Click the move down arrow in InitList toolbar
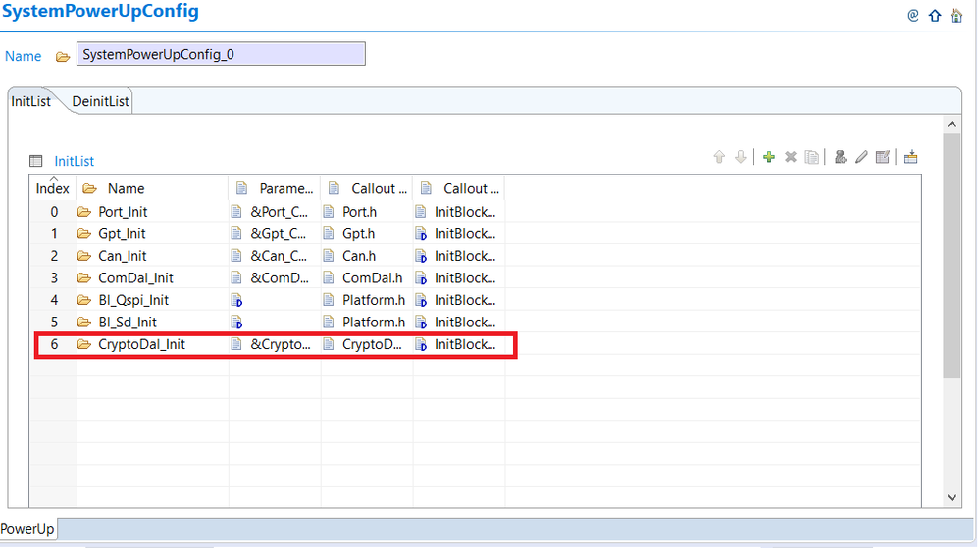This screenshot has height=548, width=980. tap(741, 157)
